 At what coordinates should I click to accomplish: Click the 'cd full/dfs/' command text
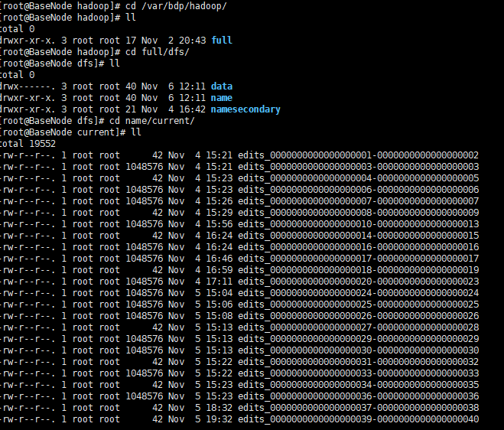[x=158, y=52]
